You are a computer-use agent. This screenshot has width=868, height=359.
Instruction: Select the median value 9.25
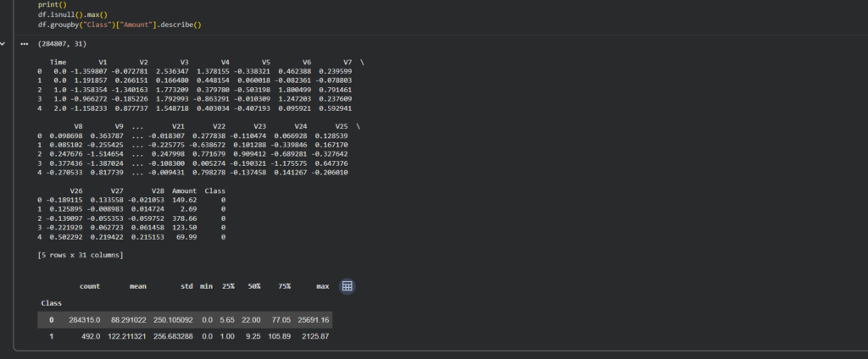tap(253, 336)
